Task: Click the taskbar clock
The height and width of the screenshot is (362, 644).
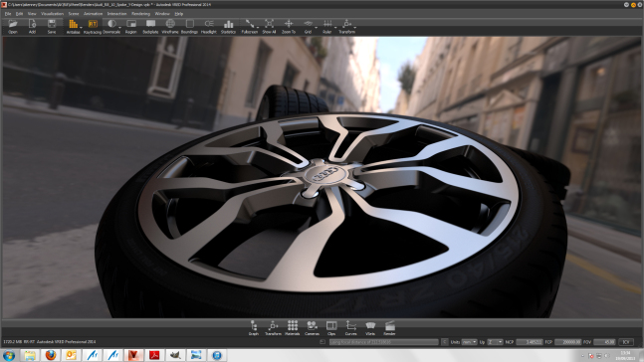Action: [x=626, y=355]
